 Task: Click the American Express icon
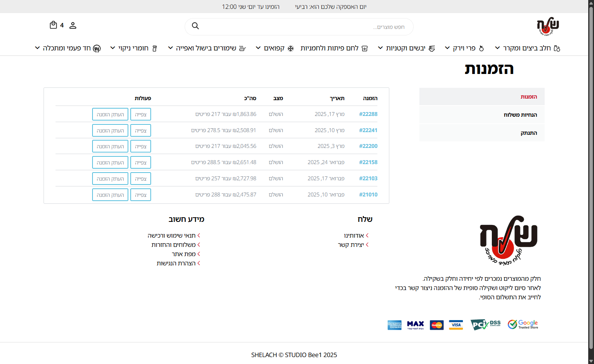point(394,325)
